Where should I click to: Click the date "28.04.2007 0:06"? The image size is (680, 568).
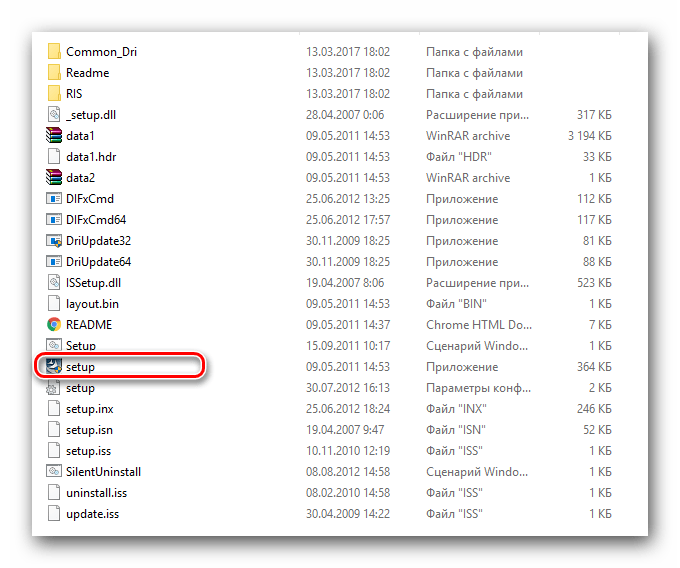coord(345,114)
